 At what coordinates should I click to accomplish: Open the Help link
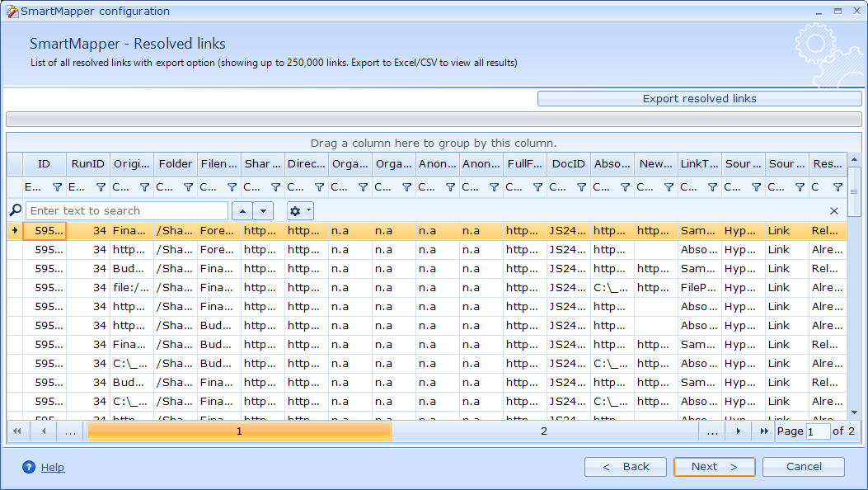(53, 467)
